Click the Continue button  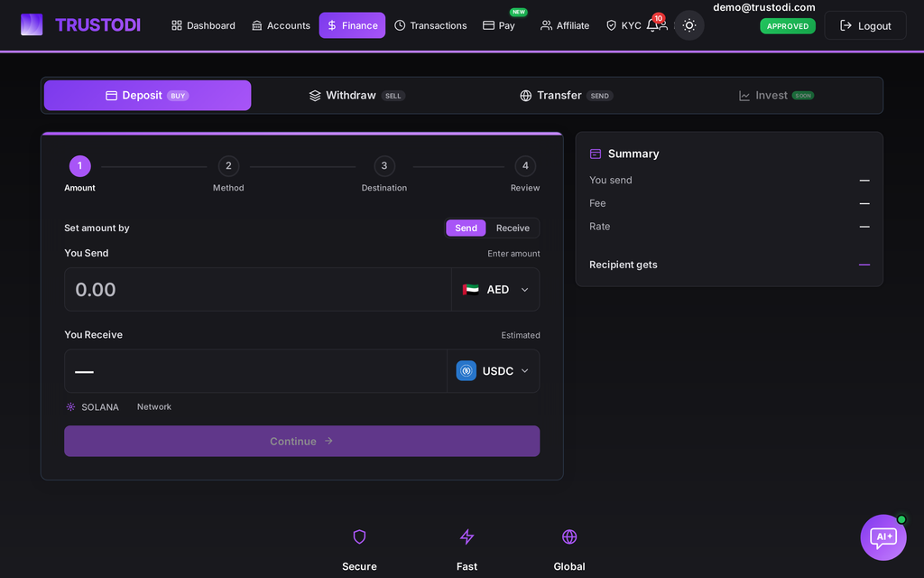[301, 441]
